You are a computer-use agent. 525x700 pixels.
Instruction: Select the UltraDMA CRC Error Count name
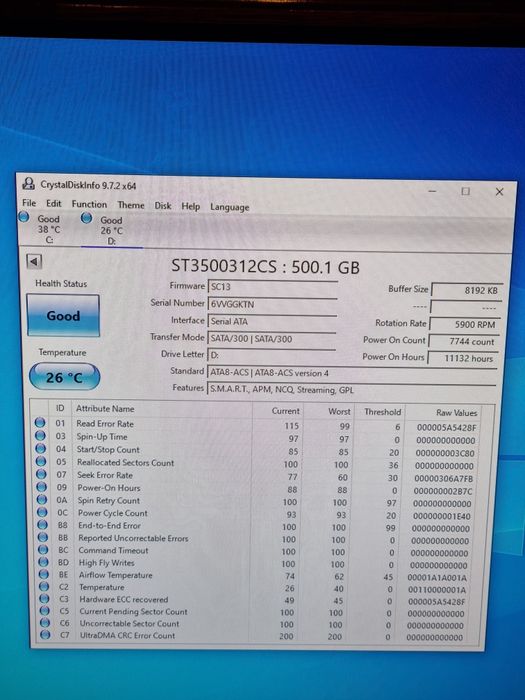[128, 635]
